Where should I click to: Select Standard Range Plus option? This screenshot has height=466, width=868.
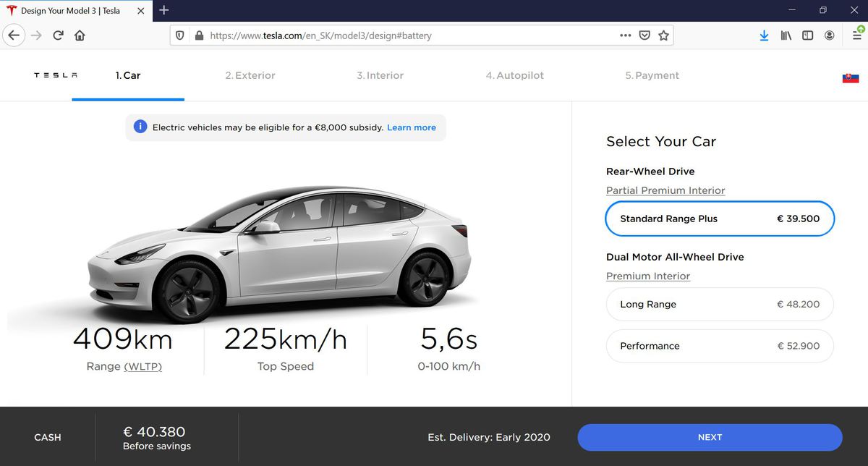point(719,219)
